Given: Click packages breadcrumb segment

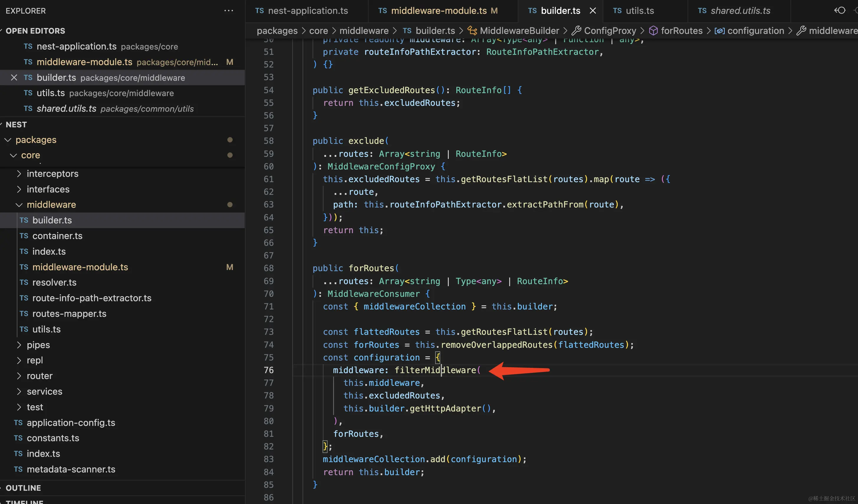Looking at the screenshot, I should click(277, 31).
